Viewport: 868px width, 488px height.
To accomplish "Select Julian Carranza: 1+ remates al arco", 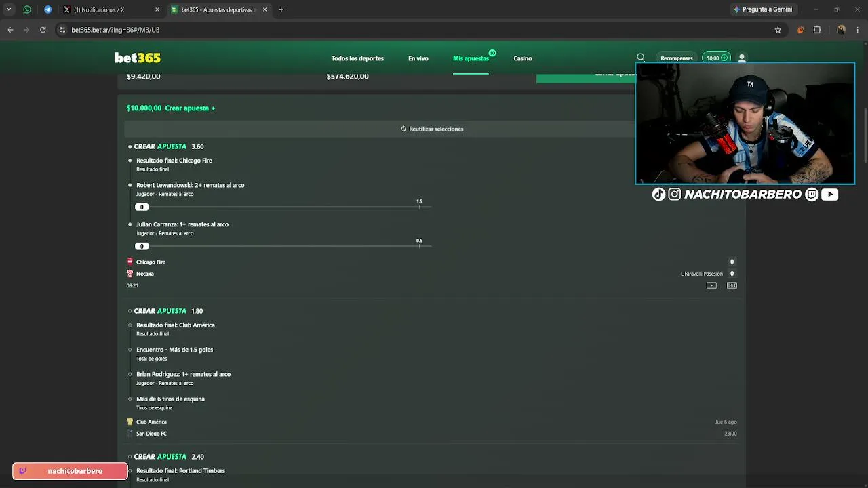I will tap(182, 224).
